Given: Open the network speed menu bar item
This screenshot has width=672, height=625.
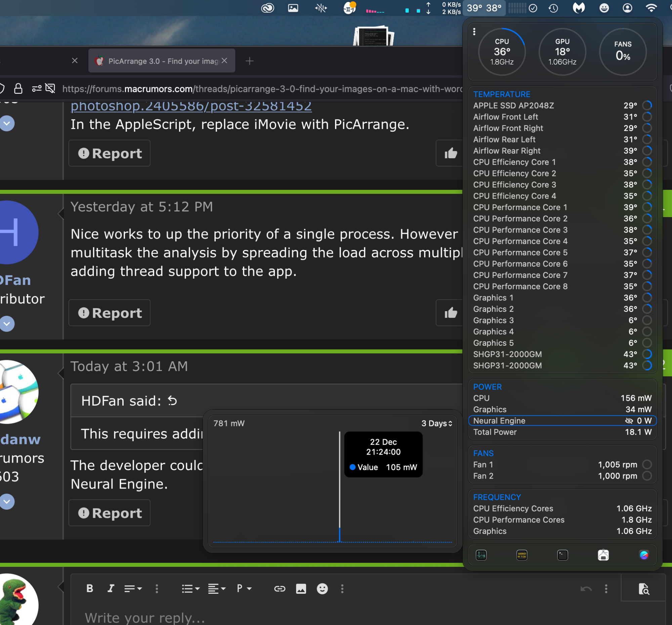Looking at the screenshot, I should click(x=444, y=8).
